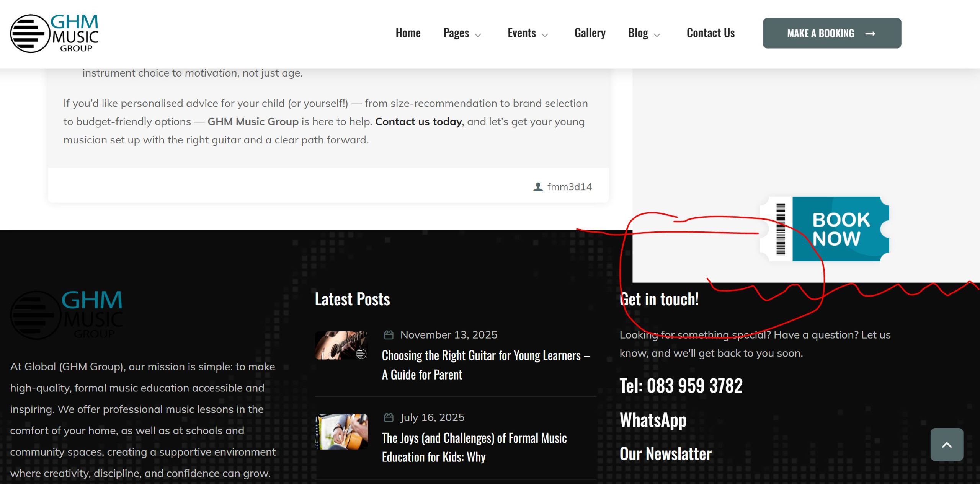Expand the Blog dropdown menu
The width and height of the screenshot is (980, 484).
pyautogui.click(x=644, y=33)
